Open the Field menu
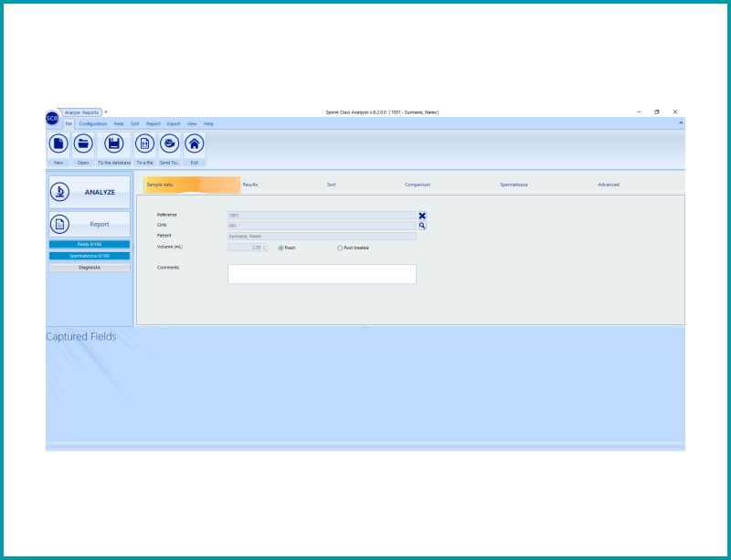 point(119,124)
